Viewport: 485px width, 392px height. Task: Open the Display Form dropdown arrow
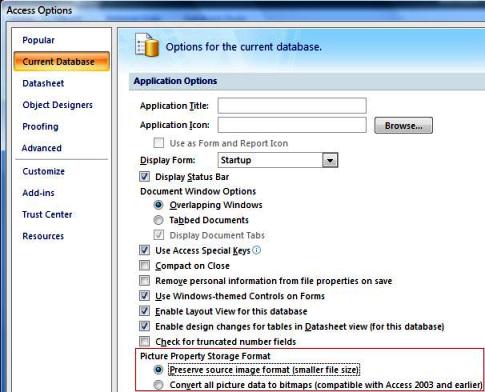(330, 160)
